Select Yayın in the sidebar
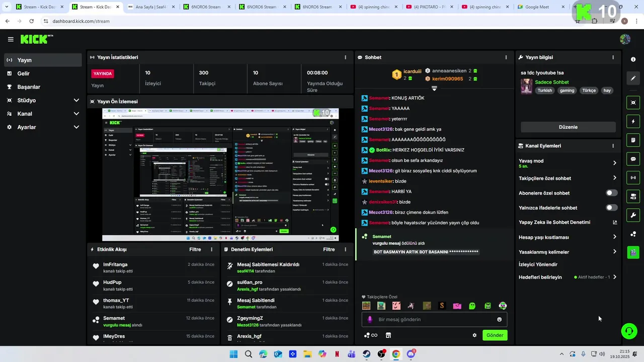644x362 pixels. (x=43, y=60)
